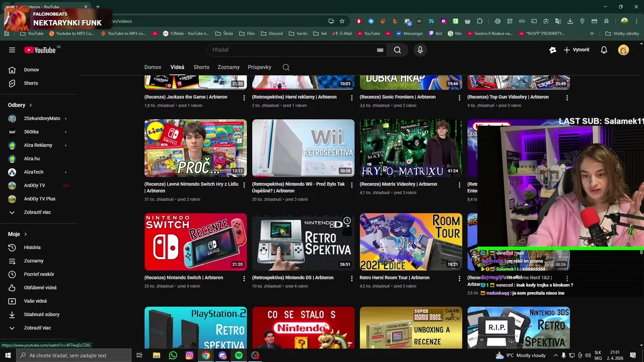Expand the Moje section header
The width and height of the screenshot is (644, 362).
pos(18,234)
